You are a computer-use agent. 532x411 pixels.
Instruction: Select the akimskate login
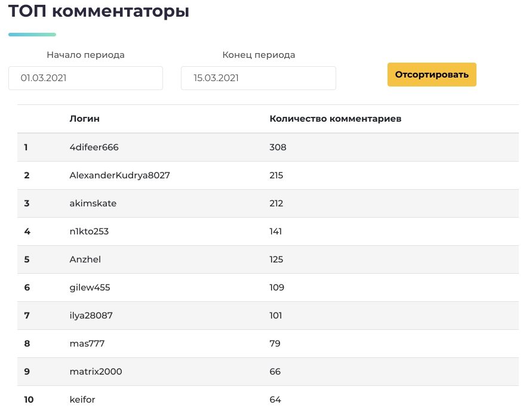(93, 203)
